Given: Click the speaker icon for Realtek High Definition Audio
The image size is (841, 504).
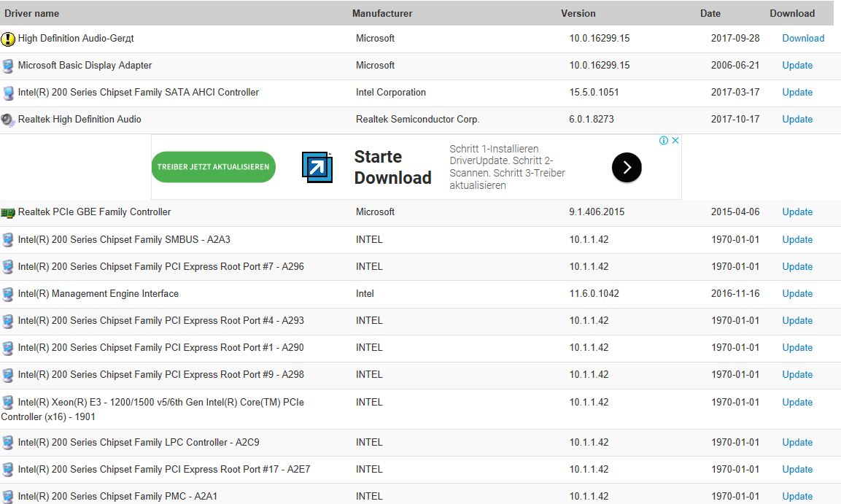Looking at the screenshot, I should tap(8, 120).
